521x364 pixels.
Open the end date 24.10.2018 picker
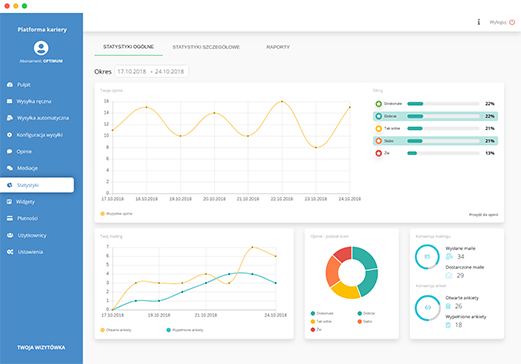coord(169,71)
